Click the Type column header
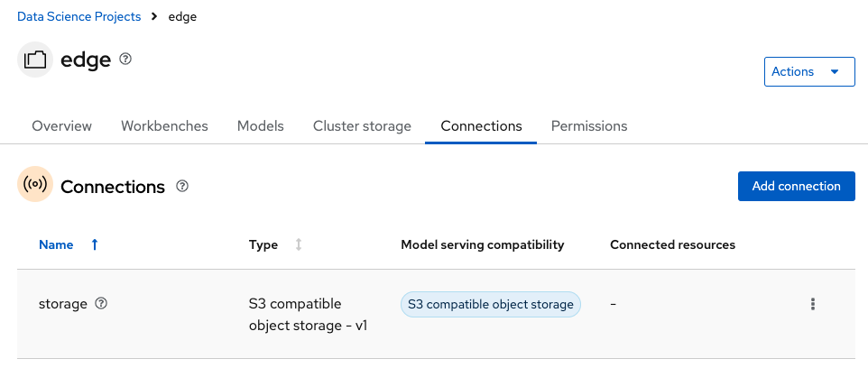The height and width of the screenshot is (368, 868). pyautogui.click(x=263, y=244)
